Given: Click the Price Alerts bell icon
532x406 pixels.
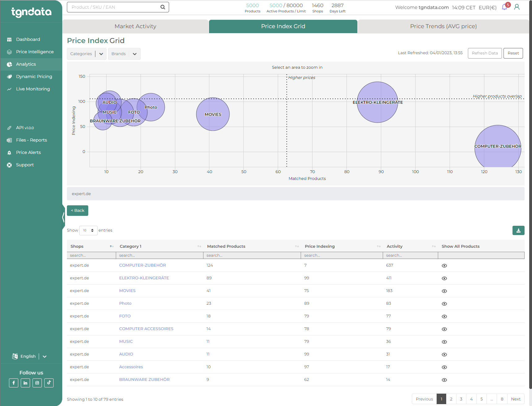Looking at the screenshot, I should [9, 153].
